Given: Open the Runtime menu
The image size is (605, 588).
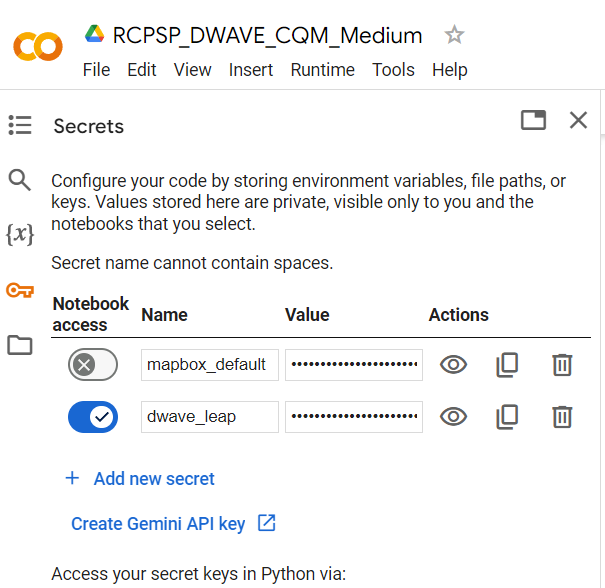Looking at the screenshot, I should coord(322,70).
